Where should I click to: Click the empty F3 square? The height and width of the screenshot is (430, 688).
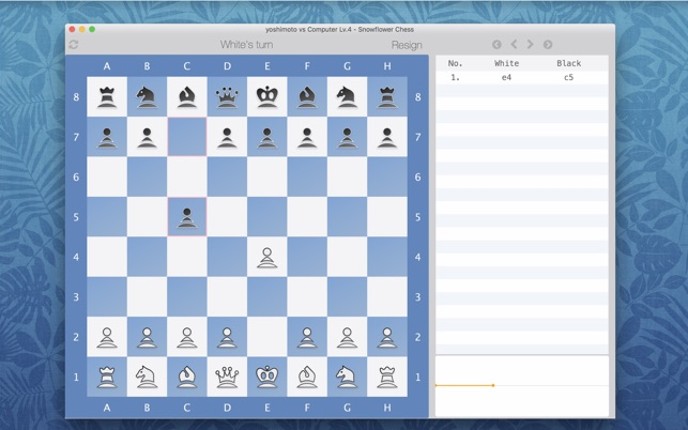tap(307, 297)
